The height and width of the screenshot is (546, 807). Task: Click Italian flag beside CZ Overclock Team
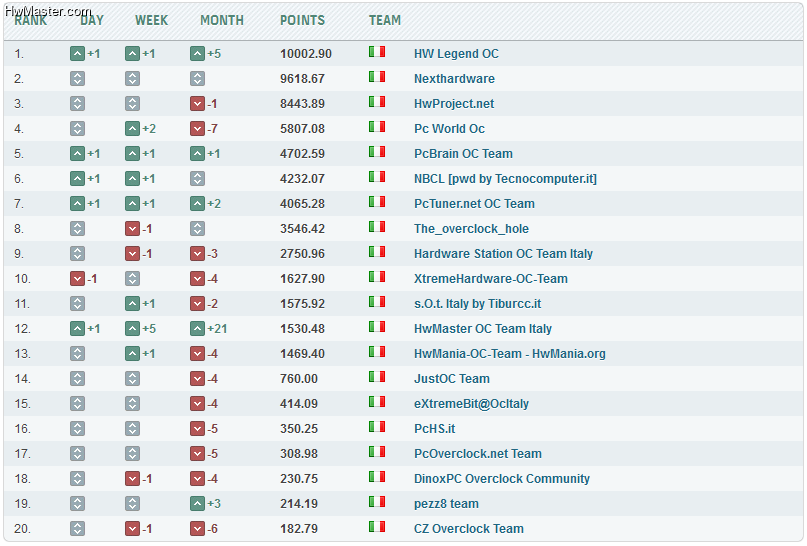[x=377, y=526]
